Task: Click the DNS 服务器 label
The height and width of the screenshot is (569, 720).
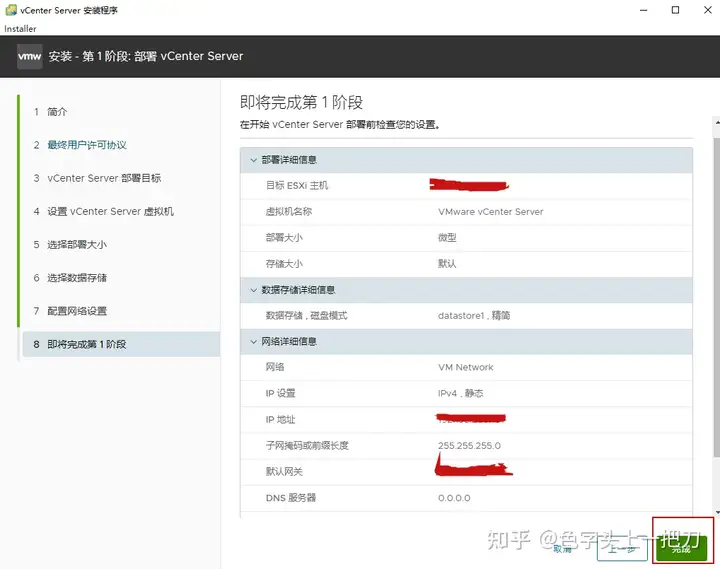Action: [291, 498]
